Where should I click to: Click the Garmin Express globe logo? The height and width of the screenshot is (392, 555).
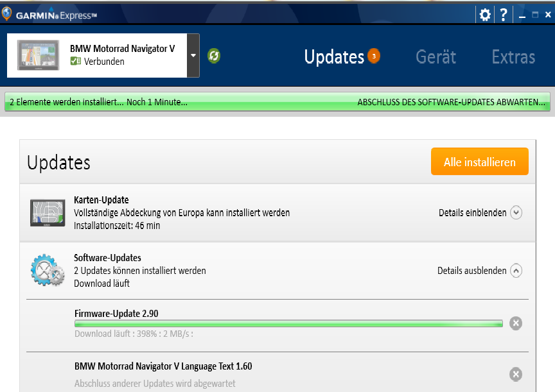coord(7,13)
